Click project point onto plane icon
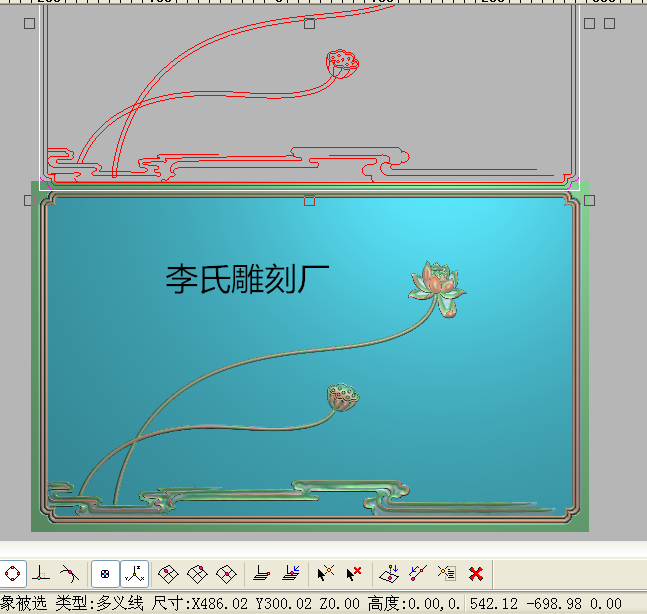This screenshot has width=647, height=614. [x=389, y=574]
